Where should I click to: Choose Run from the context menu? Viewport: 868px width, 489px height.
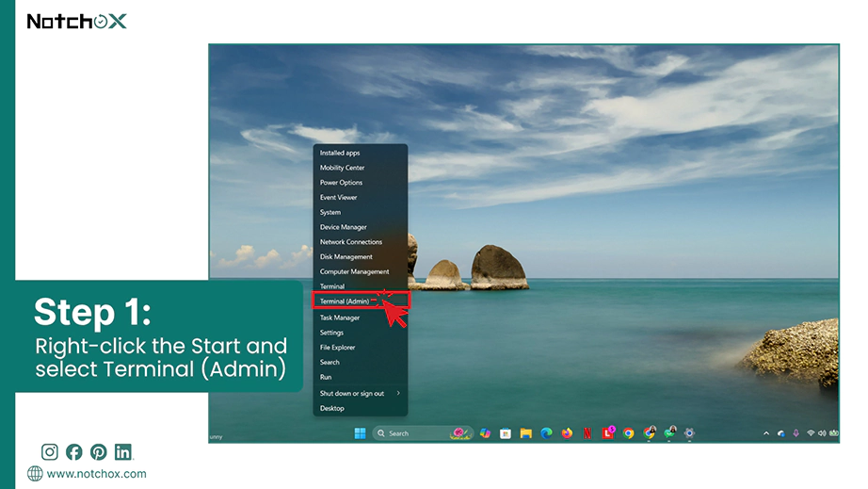(x=361, y=377)
